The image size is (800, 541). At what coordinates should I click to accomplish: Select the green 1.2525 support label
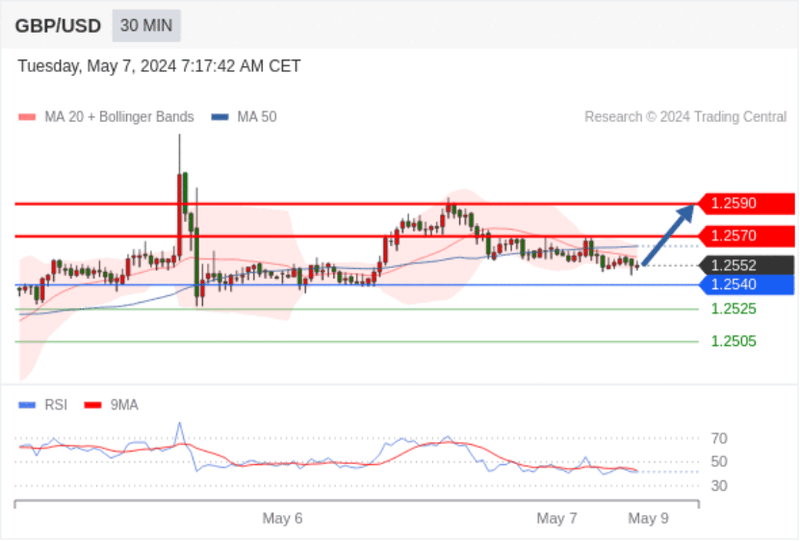coord(734,309)
